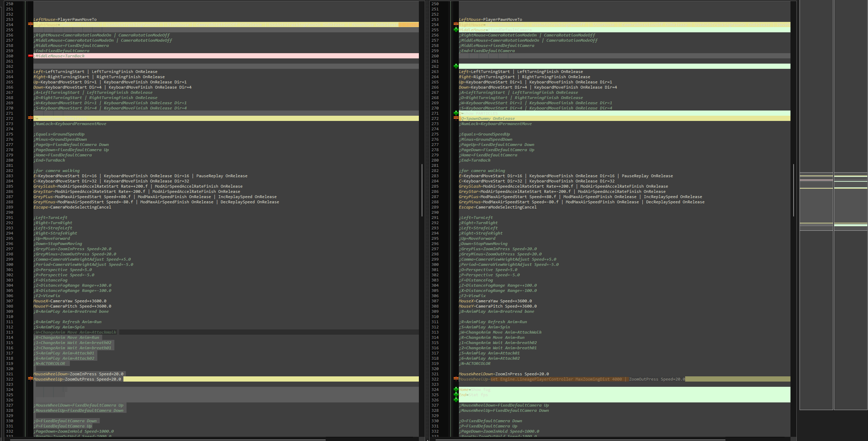Click line number 289 in left pane margin
868x441 pixels.
(9, 207)
